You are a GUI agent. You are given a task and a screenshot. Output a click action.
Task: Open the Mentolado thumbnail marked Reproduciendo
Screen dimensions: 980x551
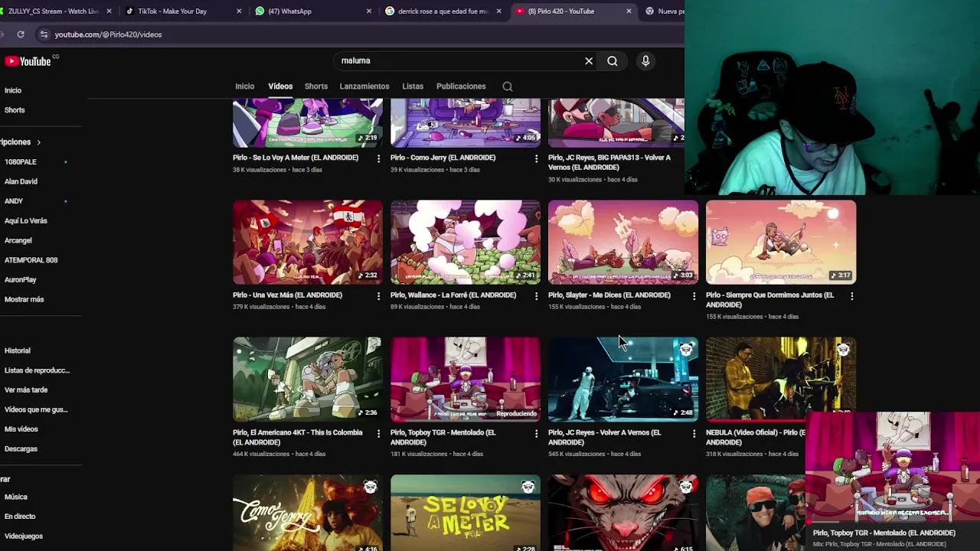pos(465,380)
